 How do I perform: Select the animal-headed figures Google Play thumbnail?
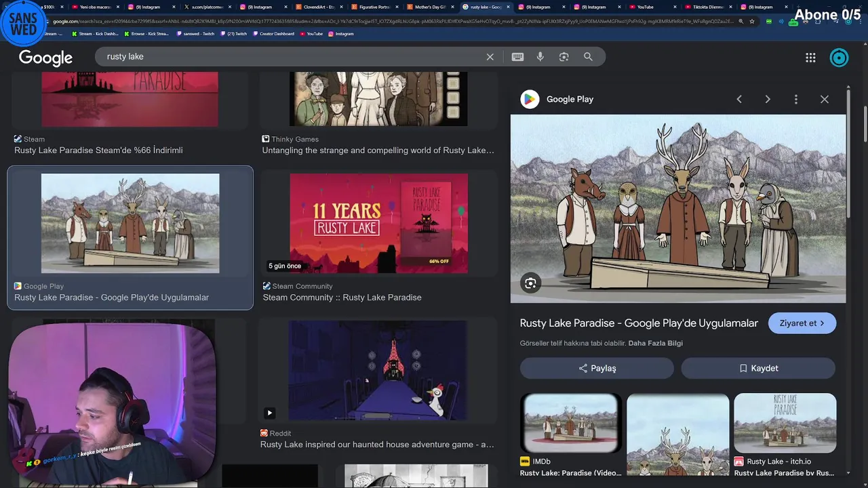(130, 224)
